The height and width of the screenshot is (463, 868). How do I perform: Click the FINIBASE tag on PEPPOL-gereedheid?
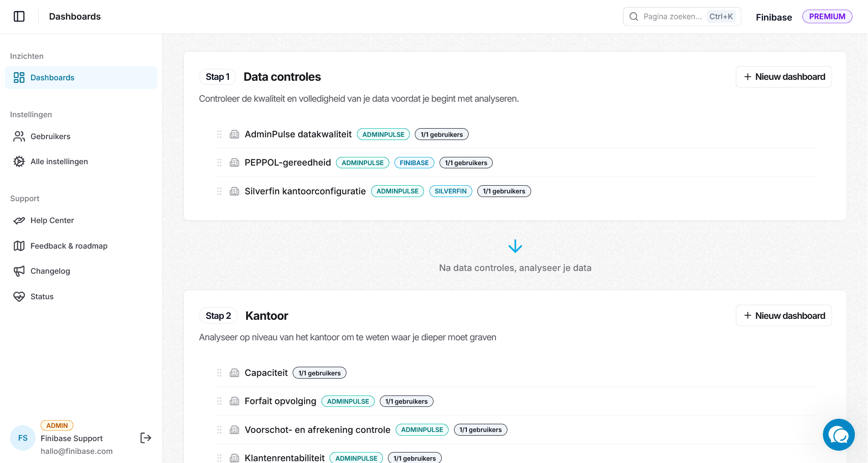tap(414, 162)
